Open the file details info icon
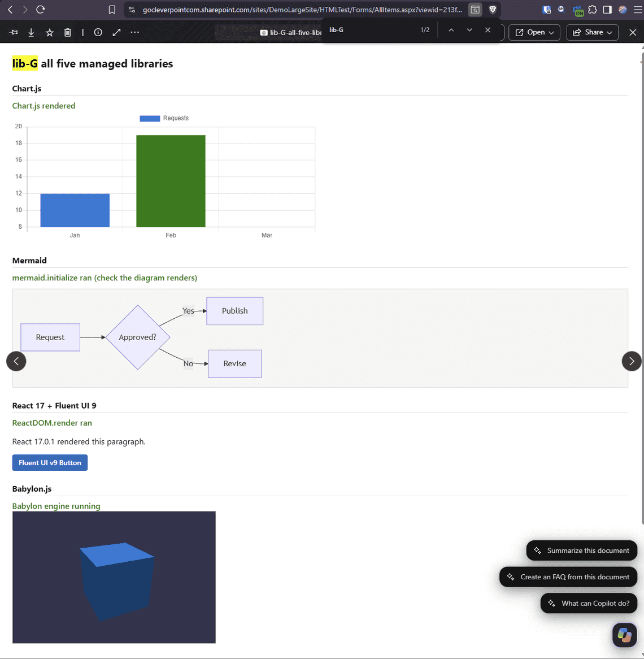The image size is (644, 659). point(98,32)
